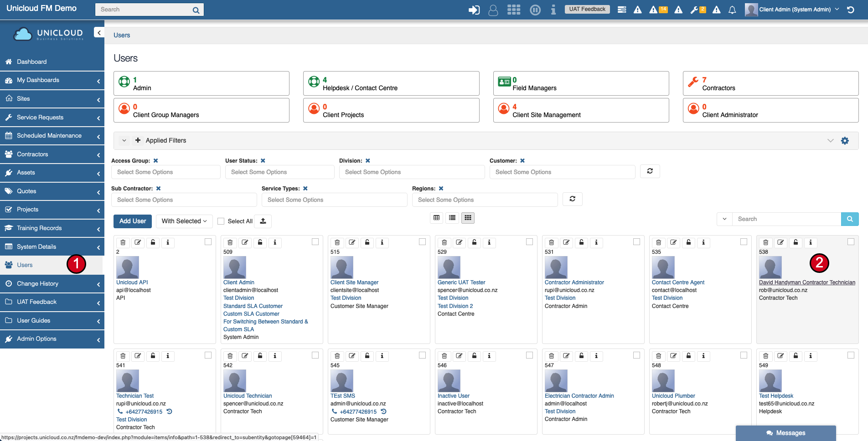Clear the Access Group filter x

pos(155,161)
